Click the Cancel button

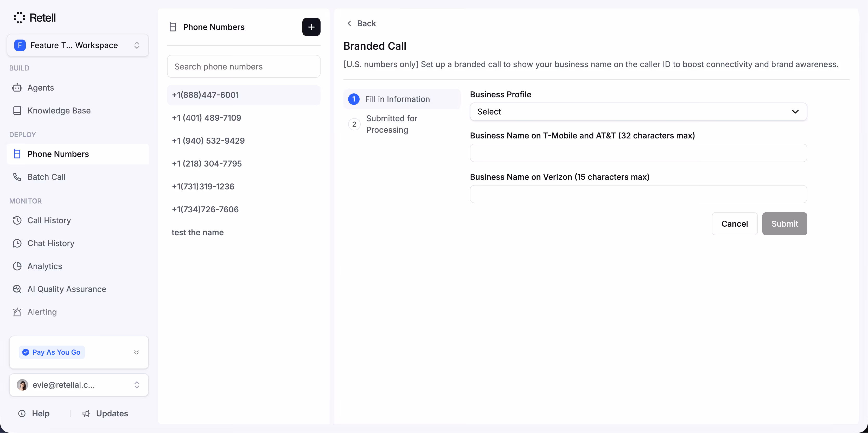pos(734,224)
